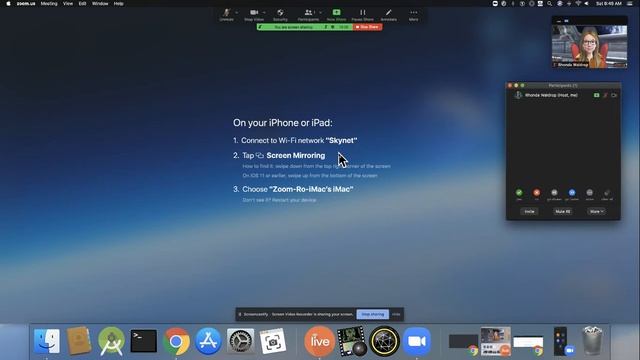Open the App Store from the Dock
The width and height of the screenshot is (640, 360).
[208, 341]
